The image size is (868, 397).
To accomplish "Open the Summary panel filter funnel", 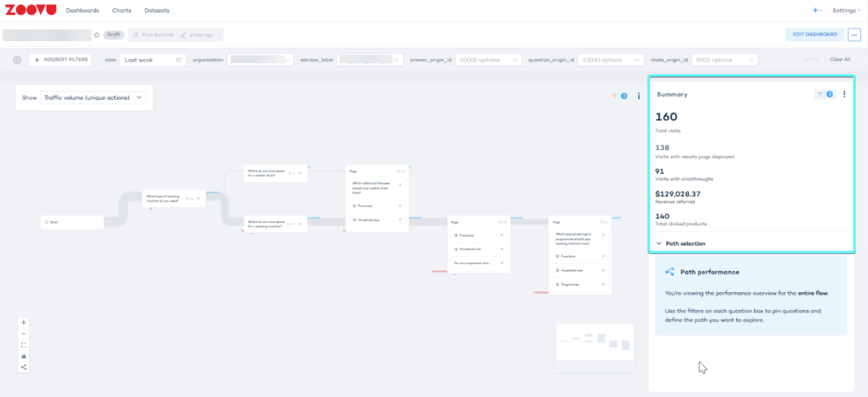I will tap(820, 95).
